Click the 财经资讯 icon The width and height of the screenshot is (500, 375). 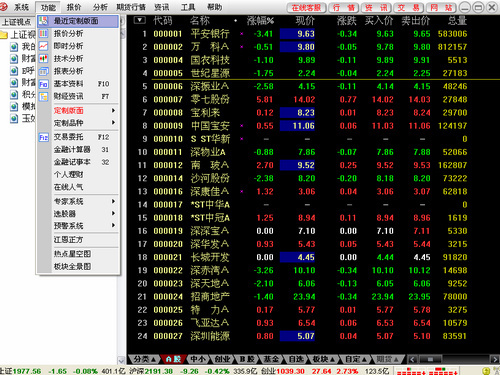43,97
